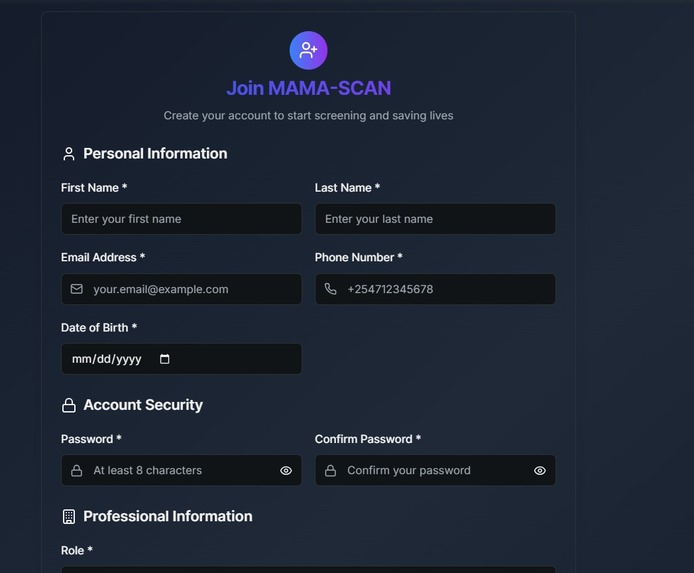
Task: Click the 'Create your account to start screening' subtitle
Action: [x=308, y=115]
